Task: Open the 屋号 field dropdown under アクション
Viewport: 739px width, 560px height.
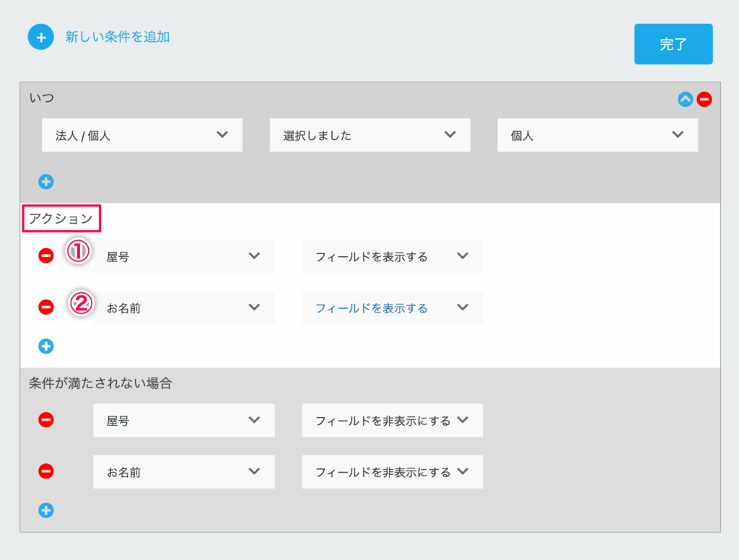Action: [x=184, y=256]
